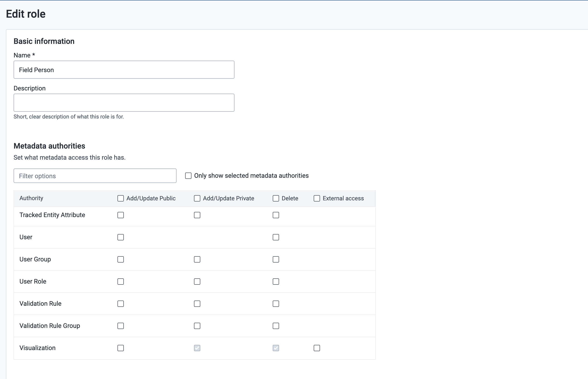Tick Add/Update Public for User Role
This screenshot has width=588, height=379.
tap(120, 282)
